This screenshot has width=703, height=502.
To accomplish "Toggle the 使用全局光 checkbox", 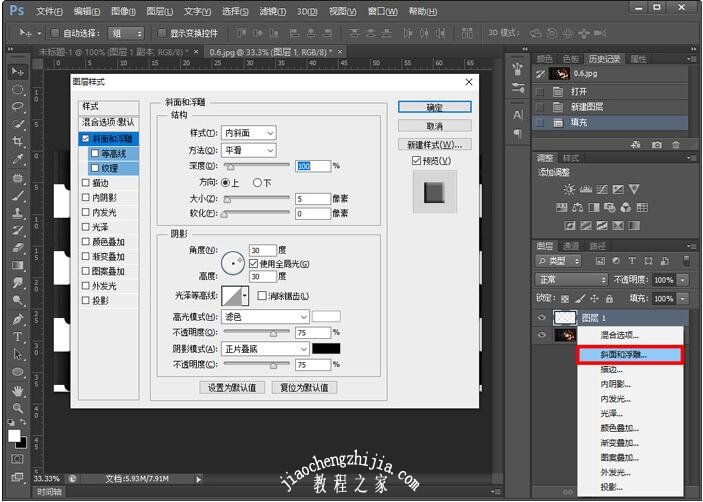I will [x=254, y=263].
